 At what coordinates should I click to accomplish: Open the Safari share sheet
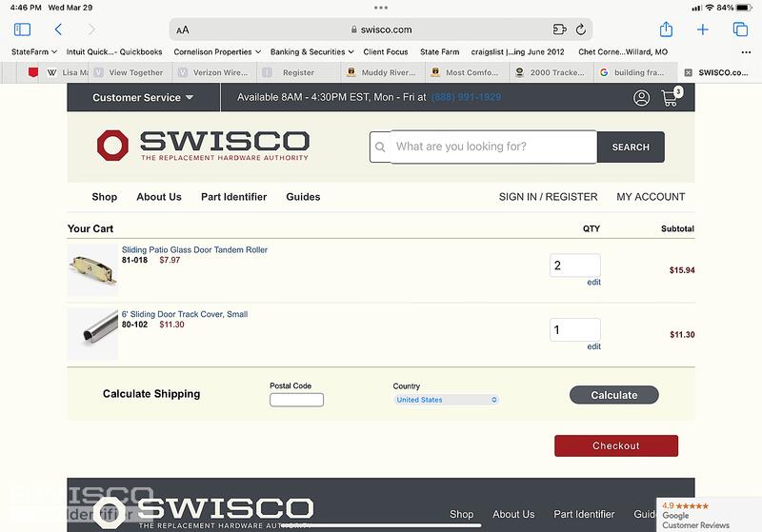coord(666,30)
